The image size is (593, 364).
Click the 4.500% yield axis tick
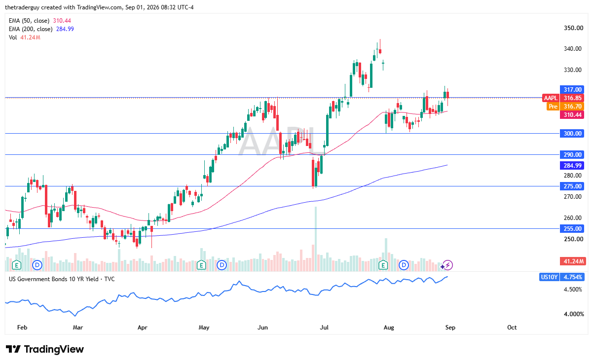574,290
